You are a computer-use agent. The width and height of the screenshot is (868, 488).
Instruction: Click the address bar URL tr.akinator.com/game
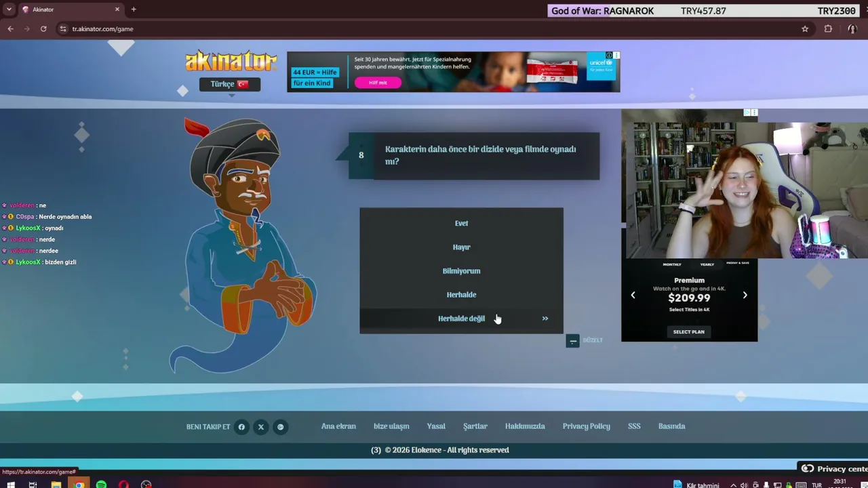pos(102,29)
